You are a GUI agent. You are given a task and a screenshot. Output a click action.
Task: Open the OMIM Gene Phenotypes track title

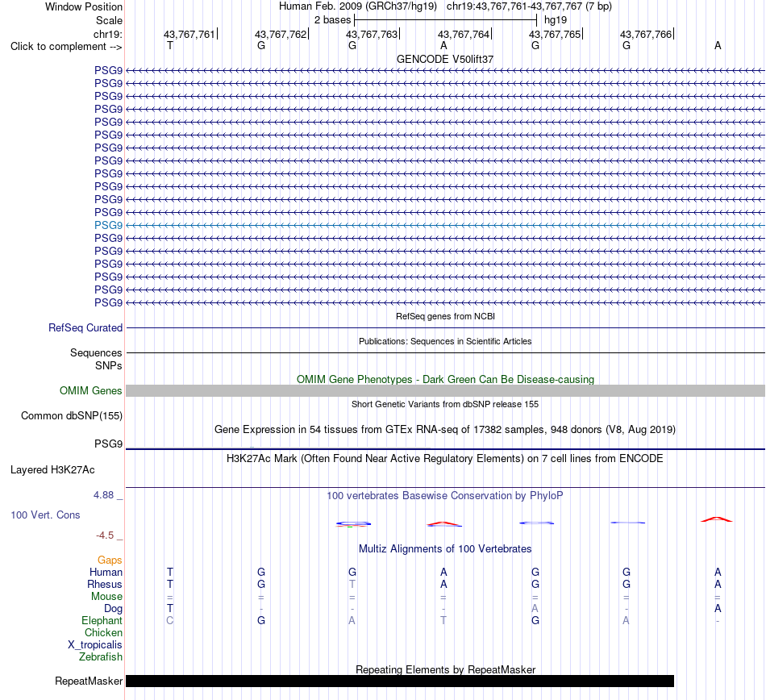point(445,380)
